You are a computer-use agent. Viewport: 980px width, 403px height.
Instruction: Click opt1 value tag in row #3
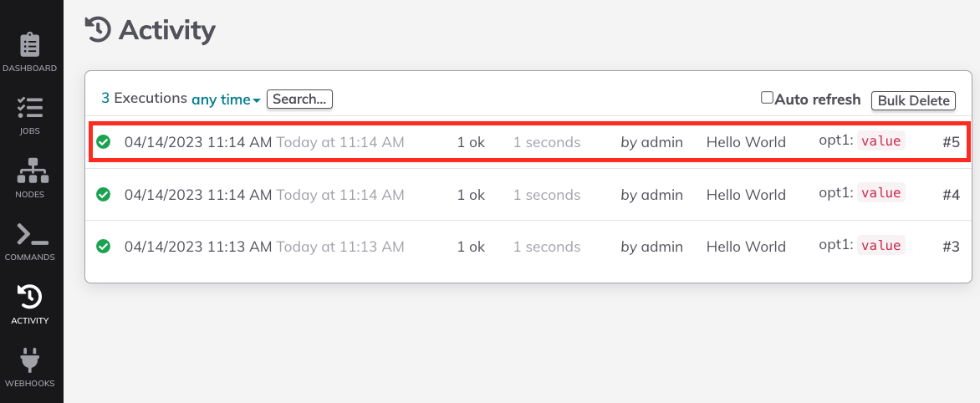[x=880, y=246]
